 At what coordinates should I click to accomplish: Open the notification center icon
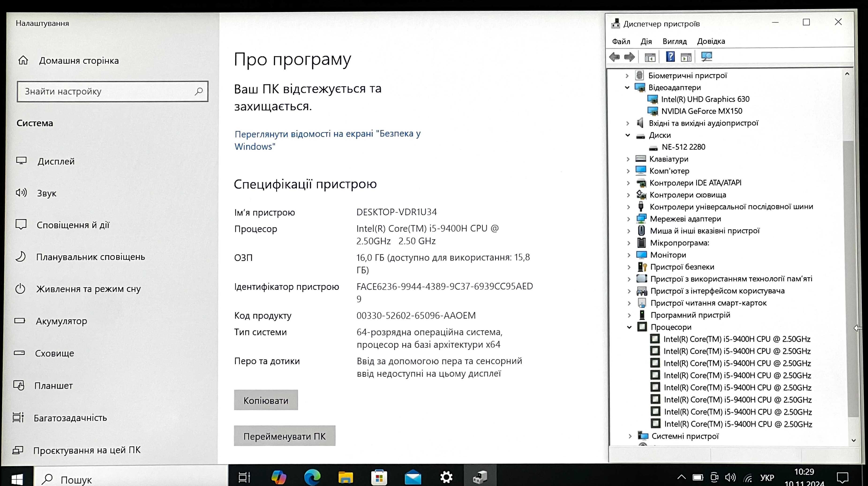tap(842, 478)
